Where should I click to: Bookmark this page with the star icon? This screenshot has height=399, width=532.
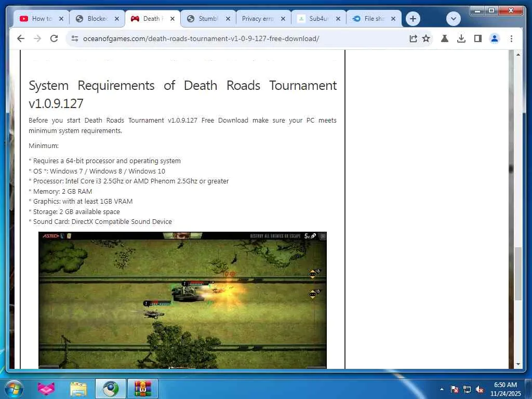tap(426, 38)
